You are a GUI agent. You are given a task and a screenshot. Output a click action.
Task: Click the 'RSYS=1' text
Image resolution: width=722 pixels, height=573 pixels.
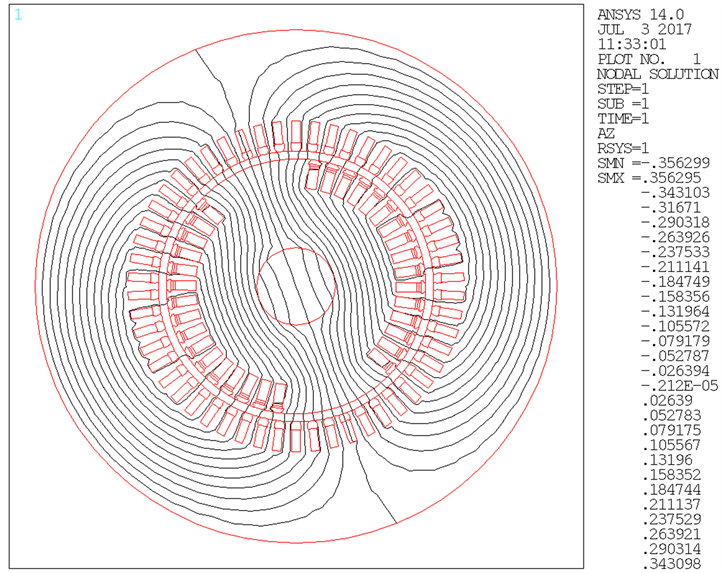623,148
